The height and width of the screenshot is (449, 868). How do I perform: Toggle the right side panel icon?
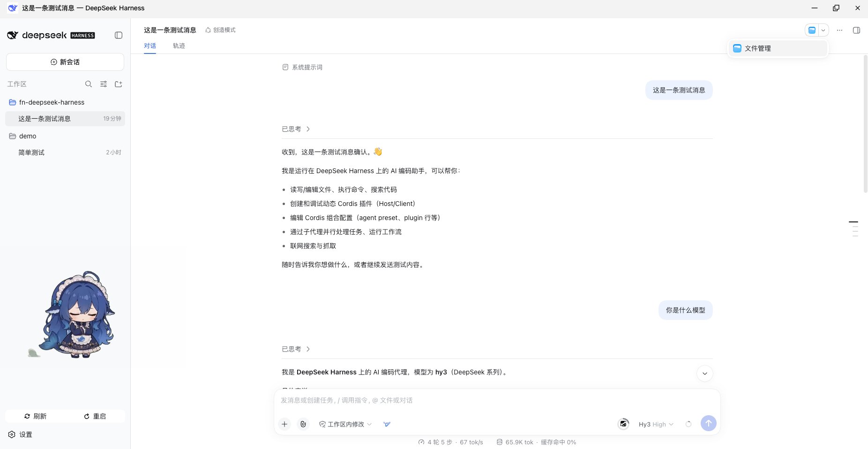[856, 30]
